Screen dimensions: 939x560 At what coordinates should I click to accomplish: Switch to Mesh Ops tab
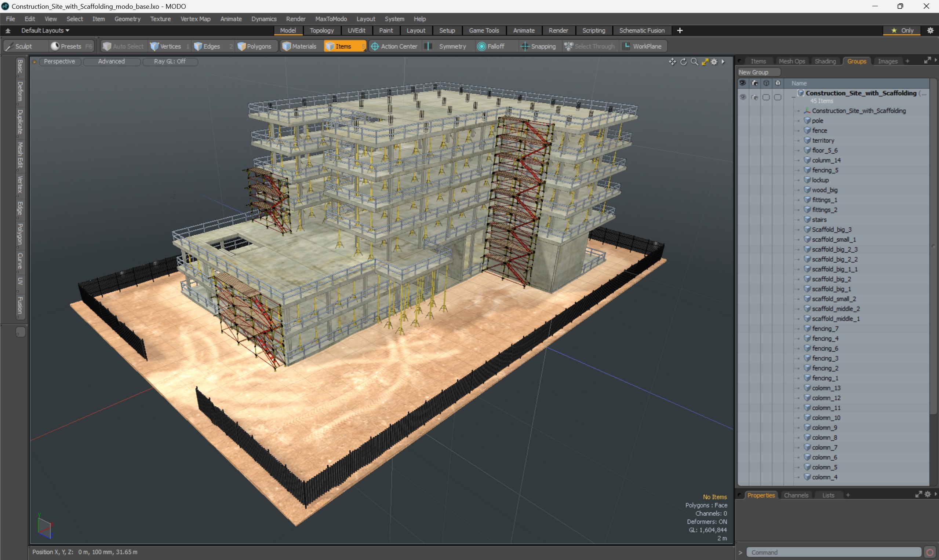[792, 61]
